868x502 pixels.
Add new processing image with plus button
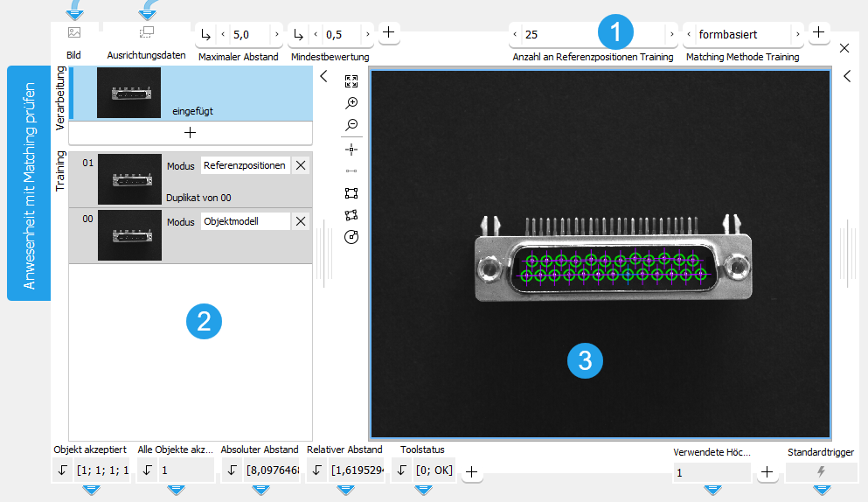tap(190, 132)
